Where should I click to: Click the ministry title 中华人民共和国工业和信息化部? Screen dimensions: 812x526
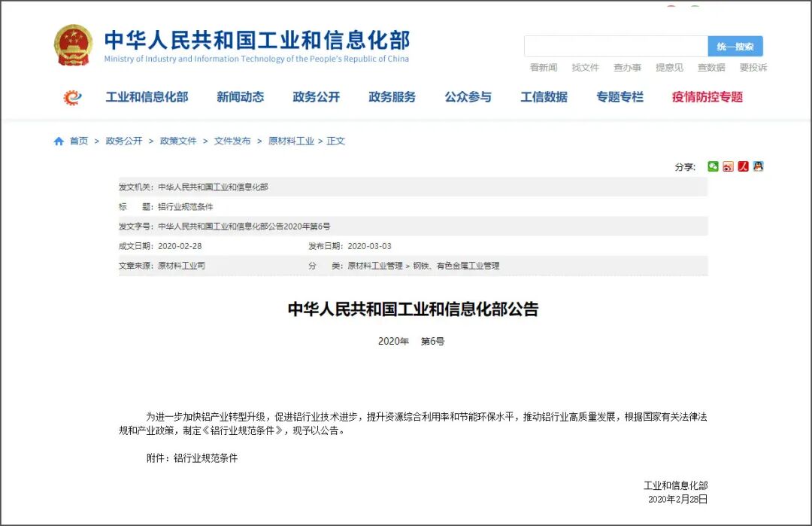(x=257, y=40)
